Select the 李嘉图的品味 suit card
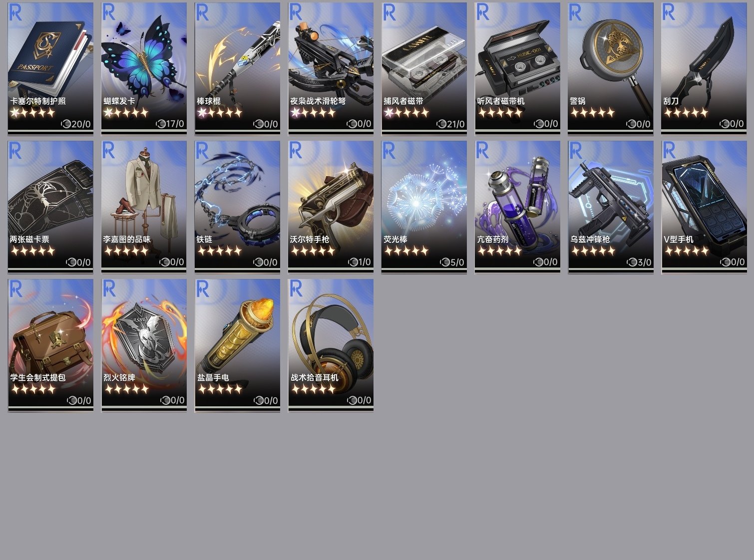 pos(144,207)
